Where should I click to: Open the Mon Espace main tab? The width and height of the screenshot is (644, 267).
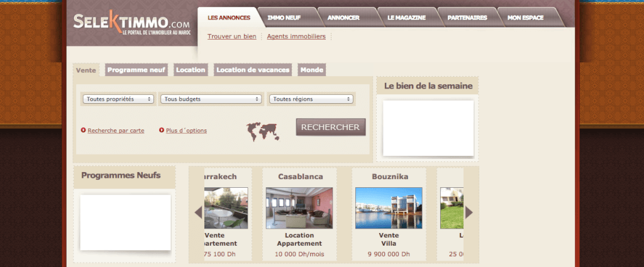[525, 18]
